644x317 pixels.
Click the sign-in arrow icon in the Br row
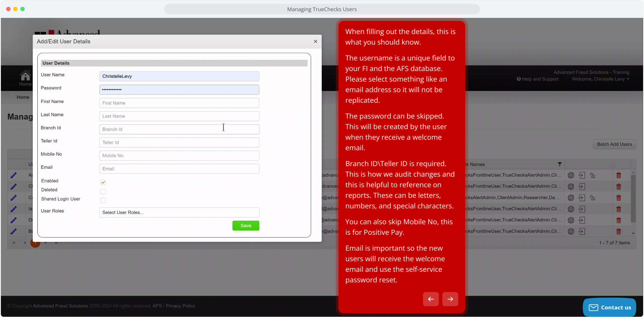[x=582, y=231]
